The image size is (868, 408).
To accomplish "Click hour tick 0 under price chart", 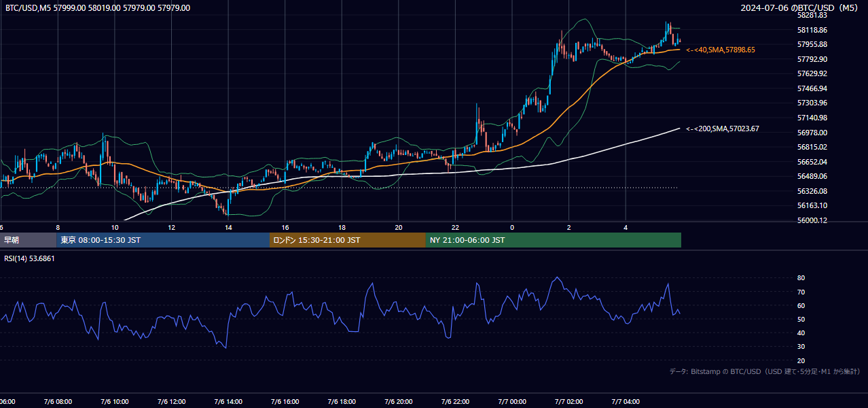I will click(512, 227).
